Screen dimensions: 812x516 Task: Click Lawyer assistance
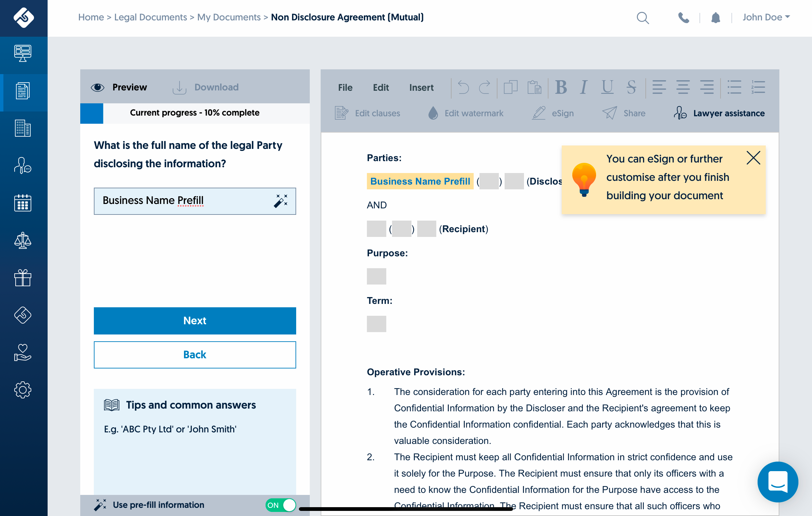coord(719,113)
